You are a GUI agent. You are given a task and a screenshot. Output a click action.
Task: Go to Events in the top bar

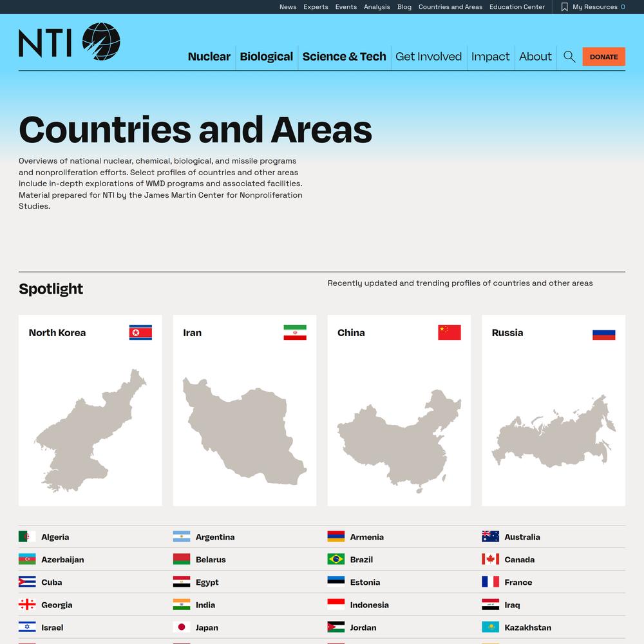pyautogui.click(x=346, y=7)
